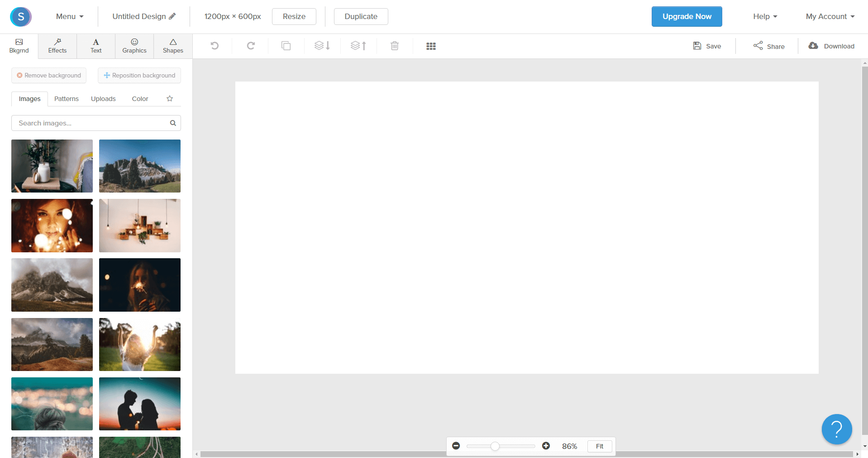868x458 pixels.
Task: Switch to the Patterns tab
Action: 67,99
